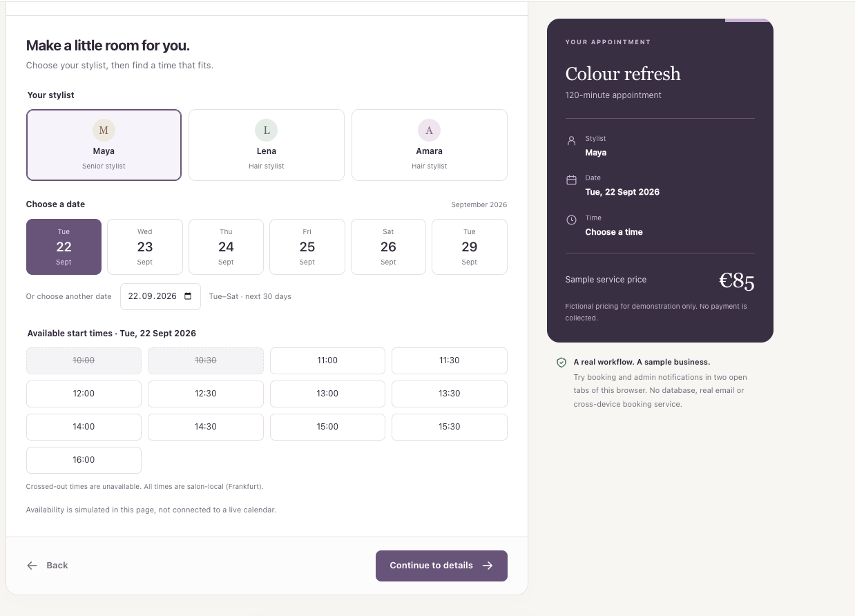Click the calendar icon beside Date summary

point(571,180)
